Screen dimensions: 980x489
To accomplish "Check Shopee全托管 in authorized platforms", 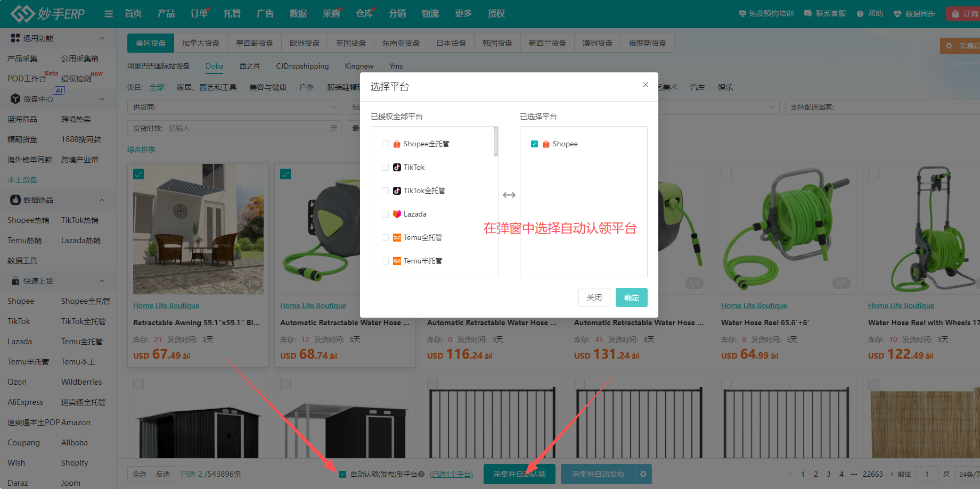I will click(385, 144).
